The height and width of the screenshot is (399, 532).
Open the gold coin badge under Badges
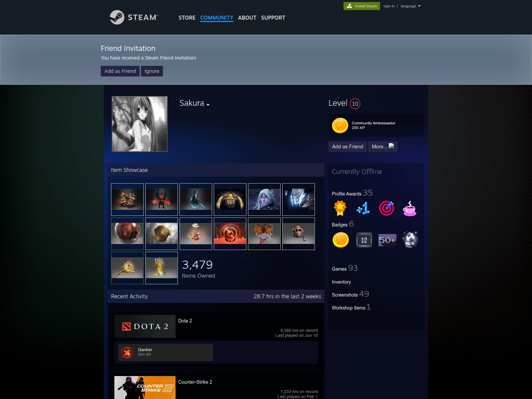[x=340, y=240]
